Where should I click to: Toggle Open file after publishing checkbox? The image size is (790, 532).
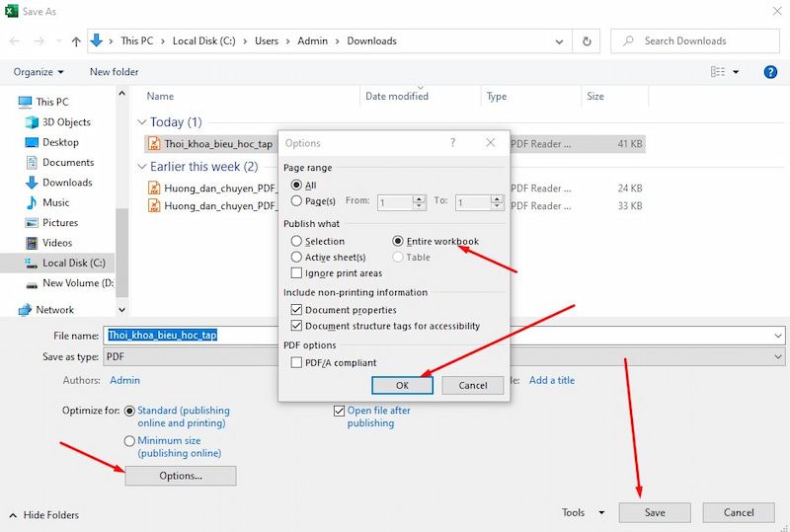pos(339,411)
